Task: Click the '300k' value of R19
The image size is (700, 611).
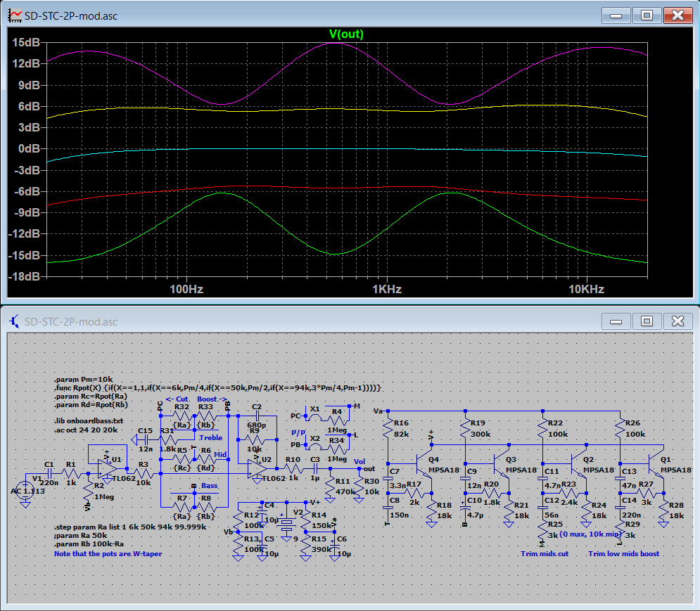Action: 481,435
